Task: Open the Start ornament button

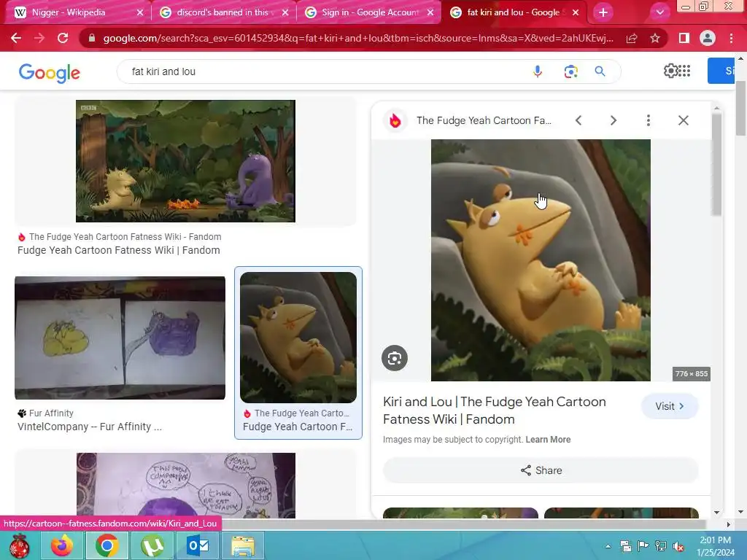Action: tap(19, 545)
